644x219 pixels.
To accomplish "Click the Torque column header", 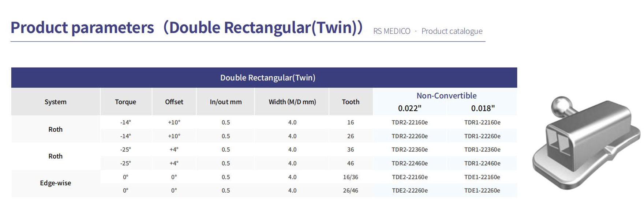I will [x=126, y=102].
